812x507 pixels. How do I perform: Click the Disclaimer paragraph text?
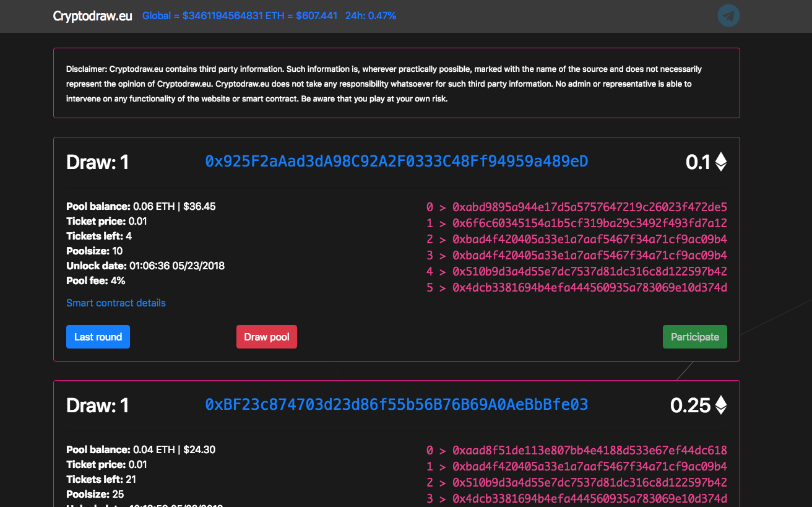pos(384,84)
